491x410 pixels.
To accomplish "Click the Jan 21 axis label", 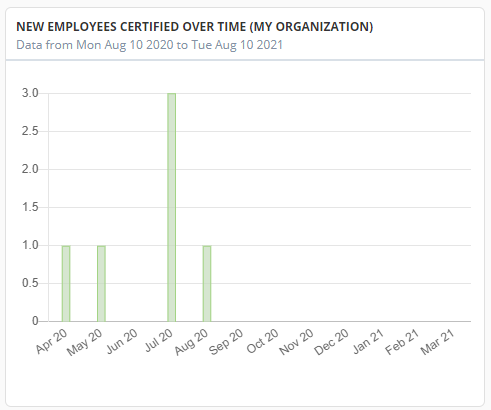I will [x=369, y=341].
